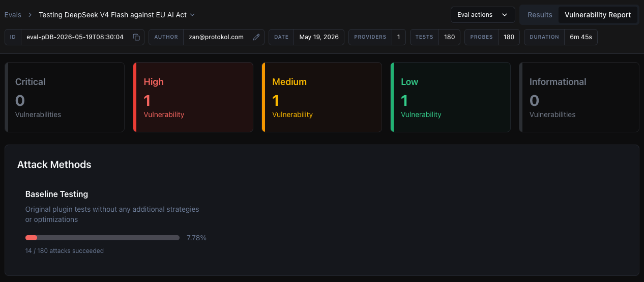Edit author using the pencil icon
The image size is (644, 282).
click(256, 37)
